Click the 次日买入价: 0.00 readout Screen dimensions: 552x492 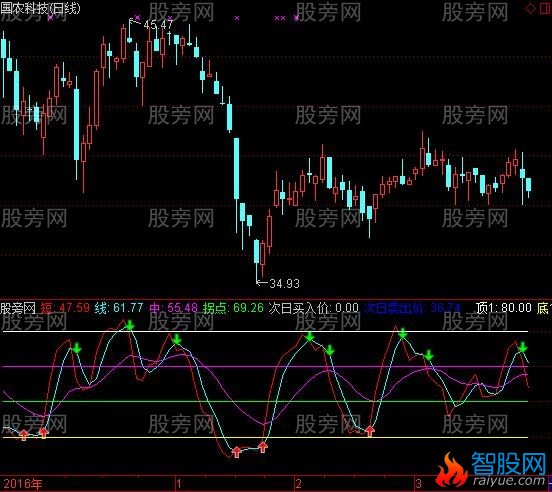[314, 308]
